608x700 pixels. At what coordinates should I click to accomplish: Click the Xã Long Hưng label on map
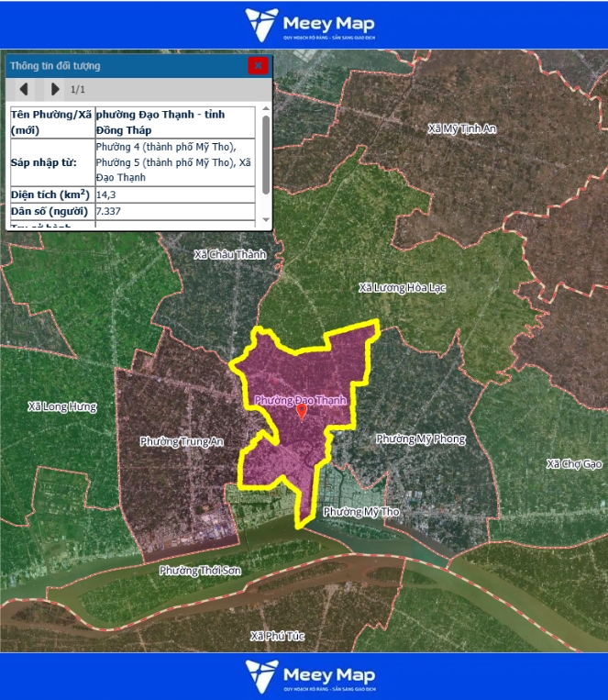[61, 406]
